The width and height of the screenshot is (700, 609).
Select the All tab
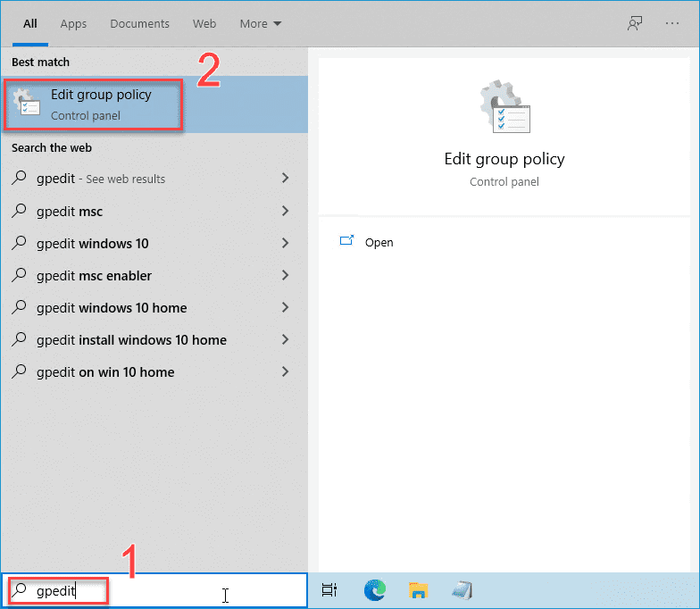point(30,23)
